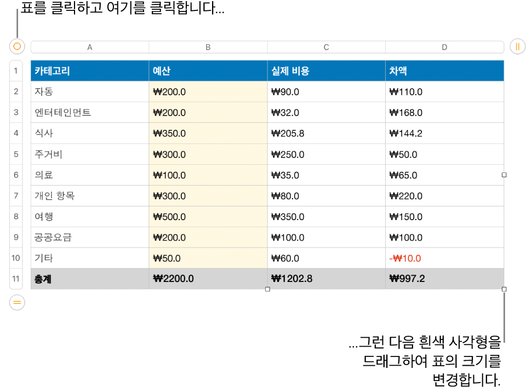Image resolution: width=532 pixels, height=392 pixels.
Task: Click the ₩90.0 actual cost cell
Action: 327,91
